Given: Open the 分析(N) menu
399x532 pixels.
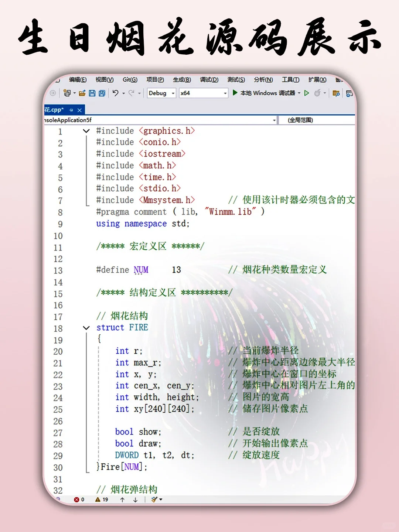Looking at the screenshot, I should (x=263, y=80).
